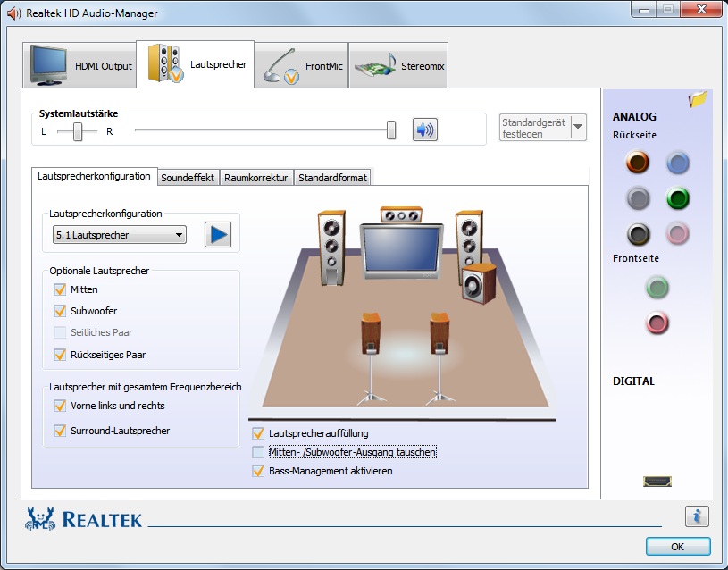Click the grey rear audio jack
The width and height of the screenshot is (728, 570).
pyautogui.click(x=638, y=198)
